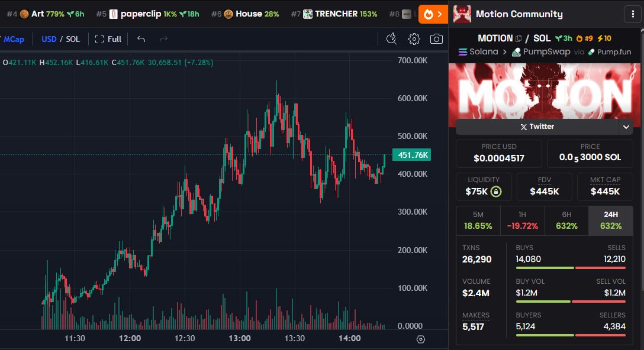Click the chart OHLC values readout
The image size is (644, 350).
click(x=108, y=63)
